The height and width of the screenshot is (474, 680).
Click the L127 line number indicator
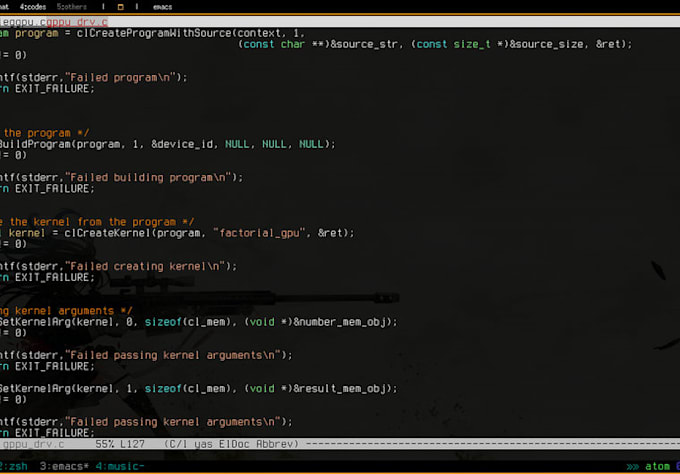(x=132, y=444)
